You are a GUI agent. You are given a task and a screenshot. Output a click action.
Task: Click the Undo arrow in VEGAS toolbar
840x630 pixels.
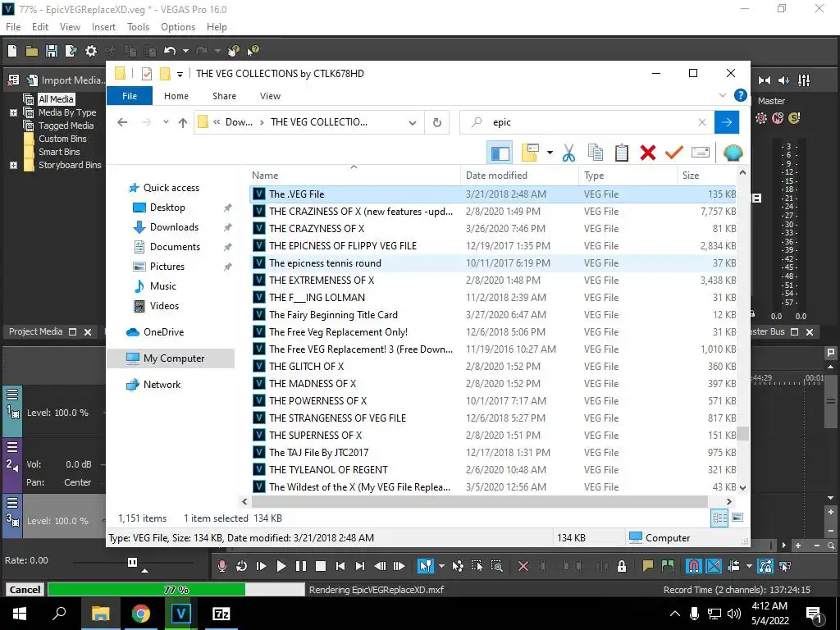click(x=170, y=51)
